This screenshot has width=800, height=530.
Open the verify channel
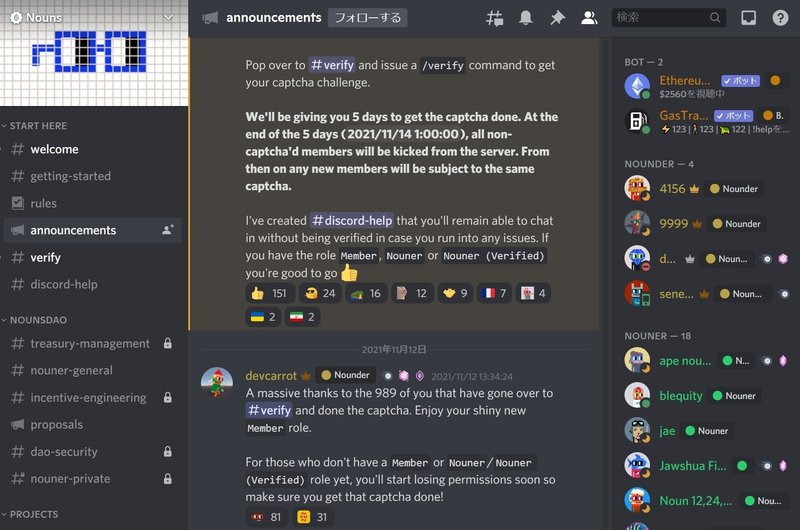tap(93, 257)
